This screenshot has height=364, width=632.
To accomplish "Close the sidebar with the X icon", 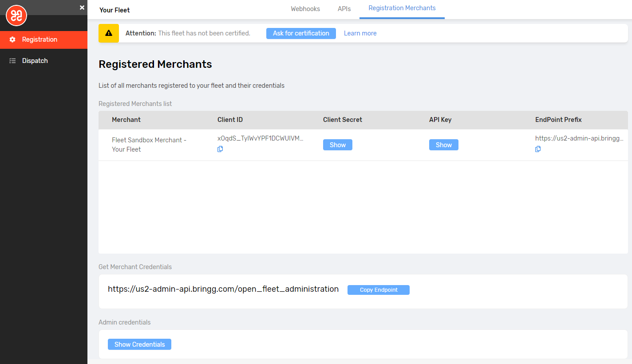I will point(82,8).
